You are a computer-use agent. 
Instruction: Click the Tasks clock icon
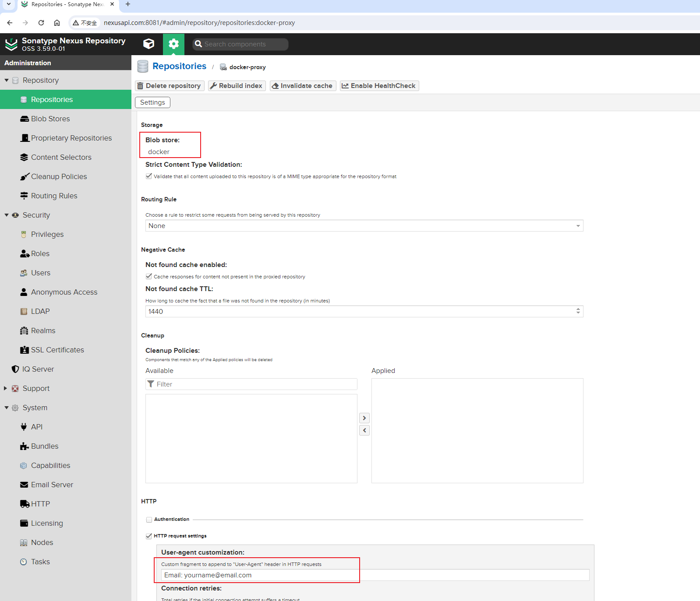24,562
